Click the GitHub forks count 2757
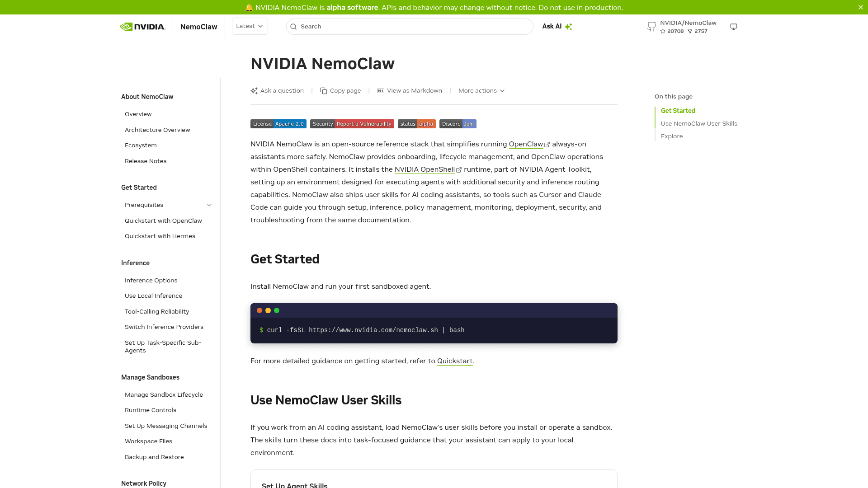This screenshot has height=488, width=868. click(698, 31)
